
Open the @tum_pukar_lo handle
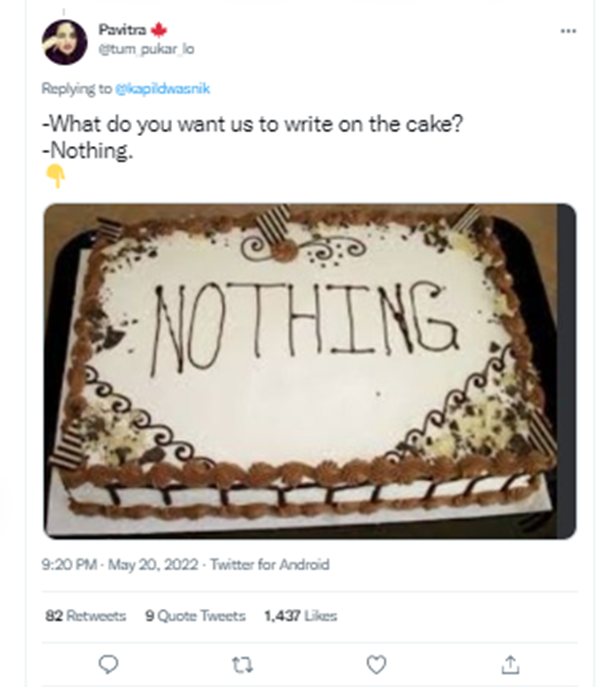tap(138, 48)
